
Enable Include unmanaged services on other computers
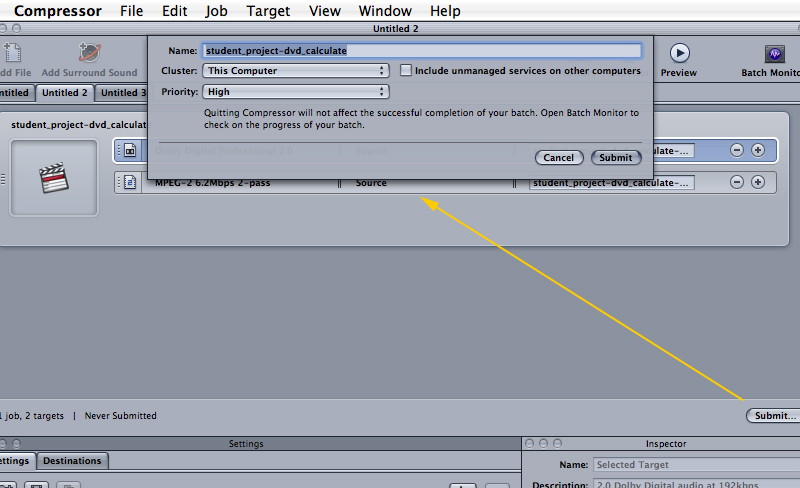(406, 71)
